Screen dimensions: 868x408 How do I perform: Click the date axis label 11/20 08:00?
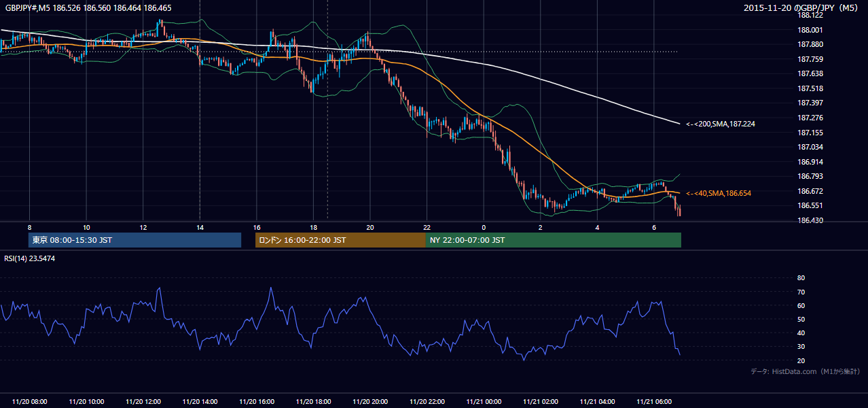(30, 401)
